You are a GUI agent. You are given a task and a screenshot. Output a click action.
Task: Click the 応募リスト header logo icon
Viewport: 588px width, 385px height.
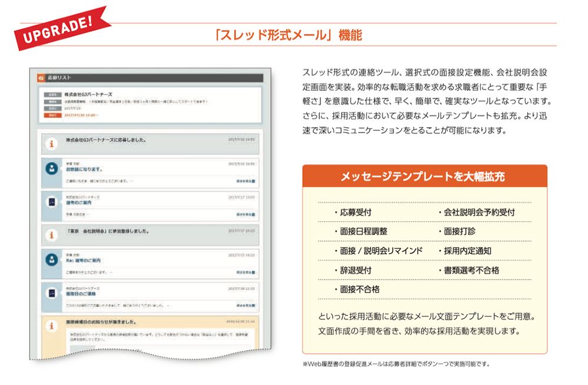click(41, 77)
